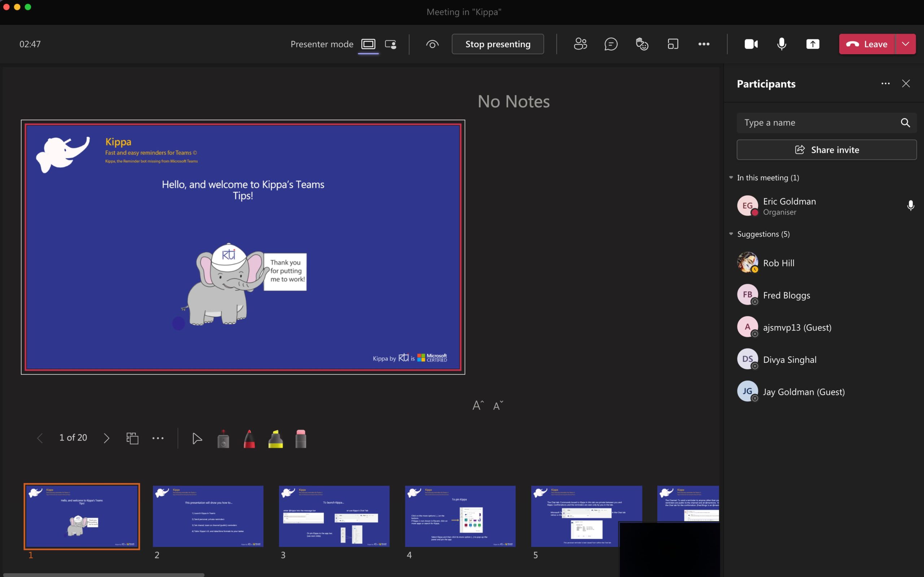
Task: Select the red pen tool
Action: (x=249, y=439)
